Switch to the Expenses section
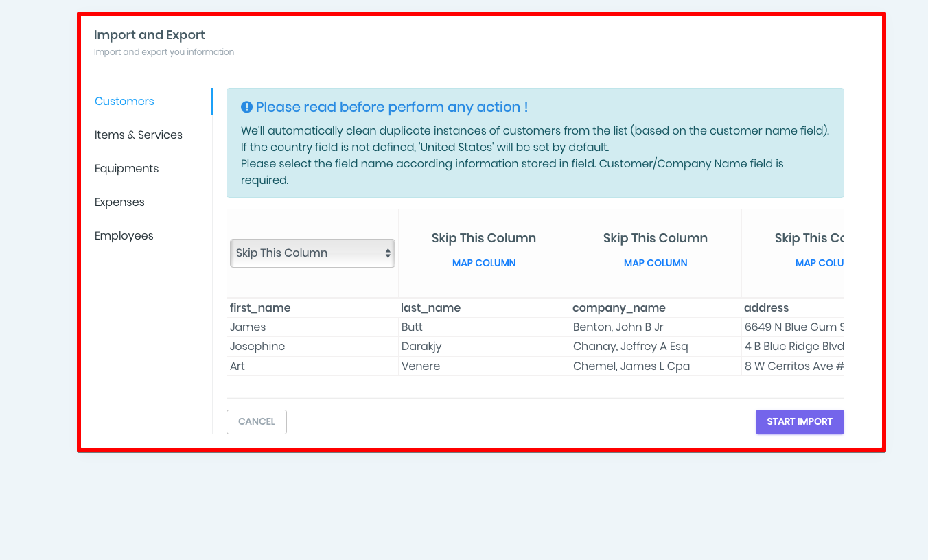This screenshot has width=928, height=560. 119,202
